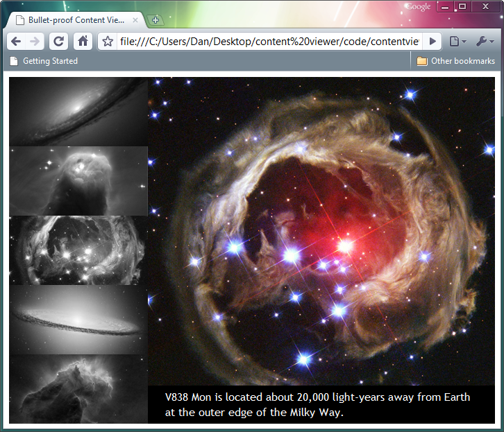Minimize the browser window
Screen dimensions: 504x432
tap(445, 7)
